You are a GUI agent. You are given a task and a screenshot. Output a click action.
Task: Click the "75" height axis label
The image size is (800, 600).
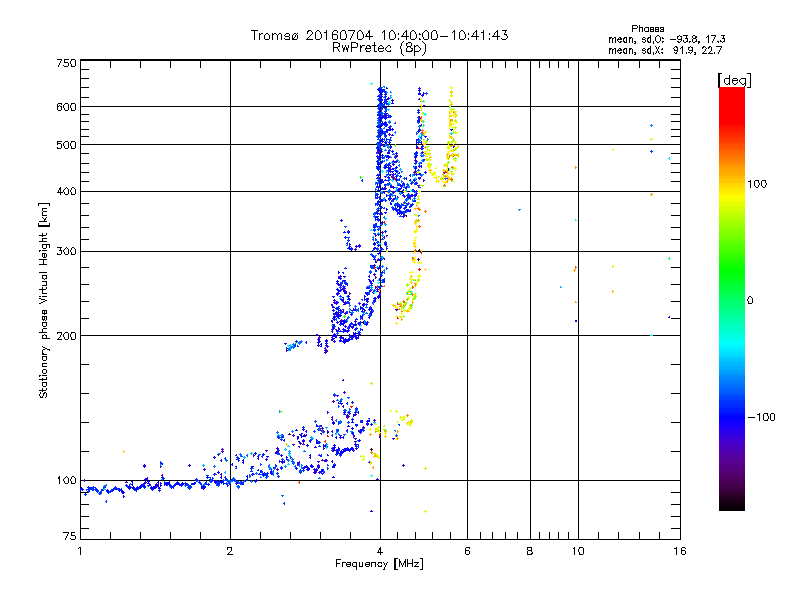70,536
